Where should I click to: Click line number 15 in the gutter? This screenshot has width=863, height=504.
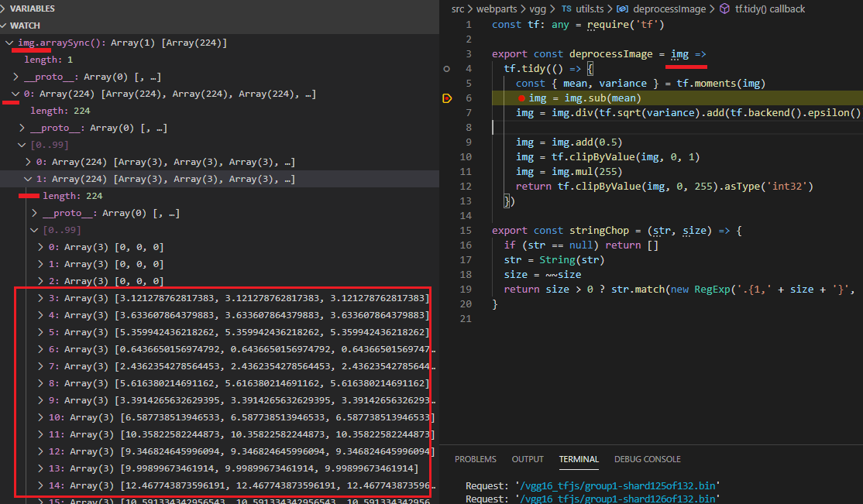coord(466,231)
